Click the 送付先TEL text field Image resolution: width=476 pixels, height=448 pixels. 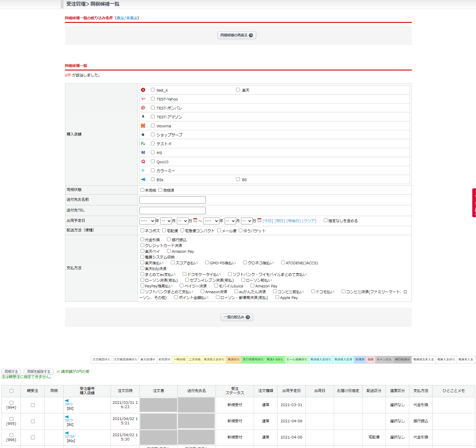(173, 211)
